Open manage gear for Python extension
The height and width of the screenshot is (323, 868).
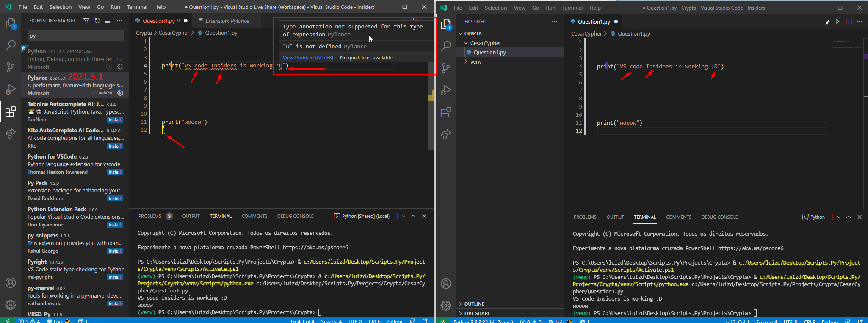pos(120,67)
